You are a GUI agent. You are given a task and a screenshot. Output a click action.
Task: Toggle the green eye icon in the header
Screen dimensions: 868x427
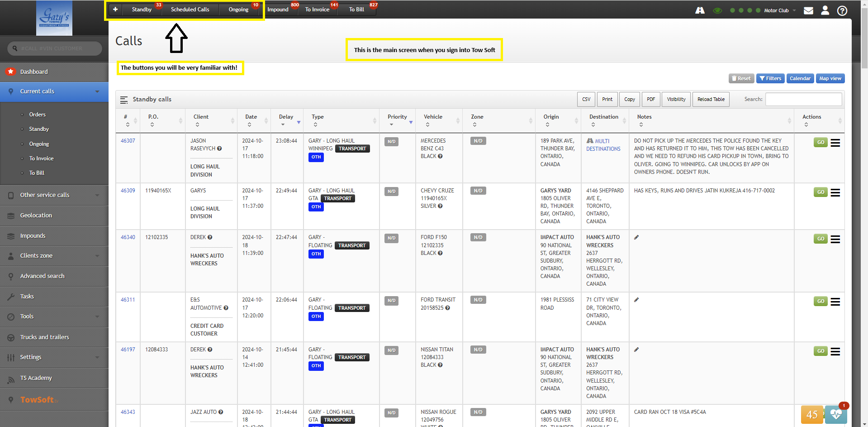[717, 10]
